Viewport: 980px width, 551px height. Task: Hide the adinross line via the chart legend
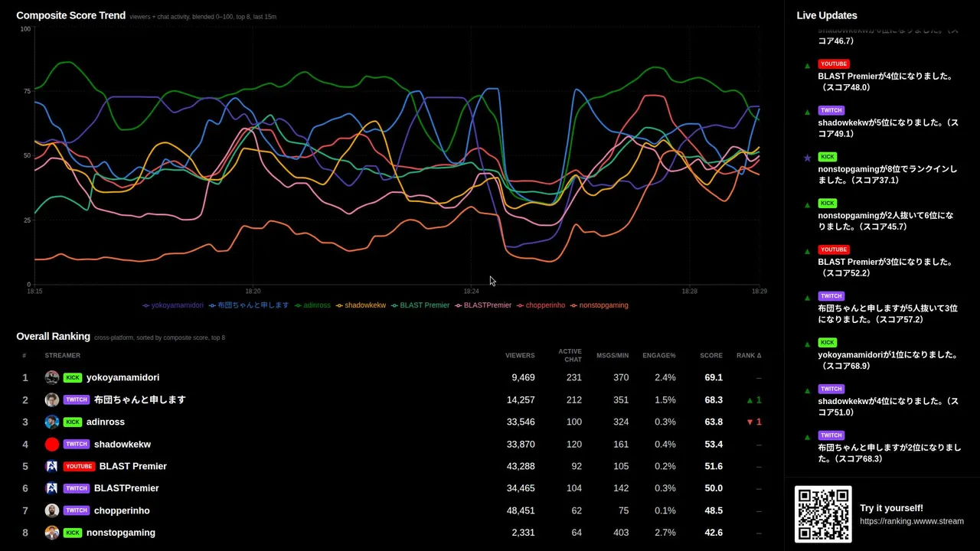coord(312,305)
